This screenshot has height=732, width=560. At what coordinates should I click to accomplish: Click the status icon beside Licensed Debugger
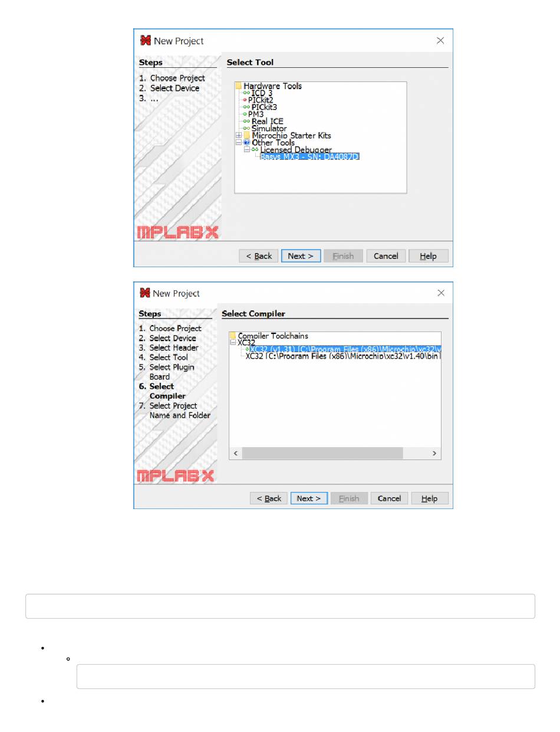tap(255, 150)
